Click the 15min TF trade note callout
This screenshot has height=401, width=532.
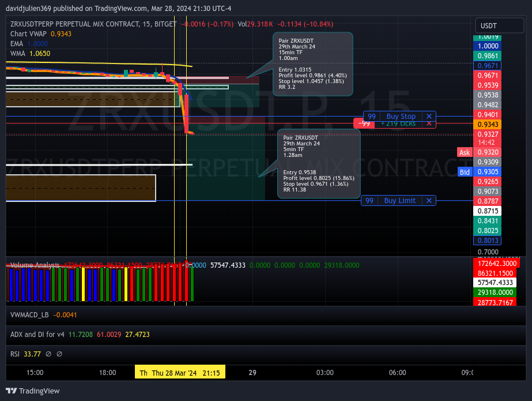click(313, 64)
